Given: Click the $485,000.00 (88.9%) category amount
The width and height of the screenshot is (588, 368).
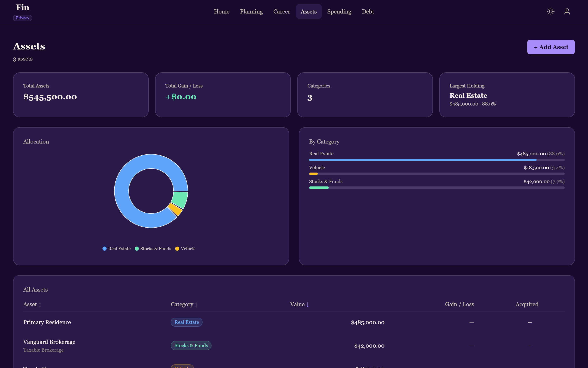Looking at the screenshot, I should (541, 154).
